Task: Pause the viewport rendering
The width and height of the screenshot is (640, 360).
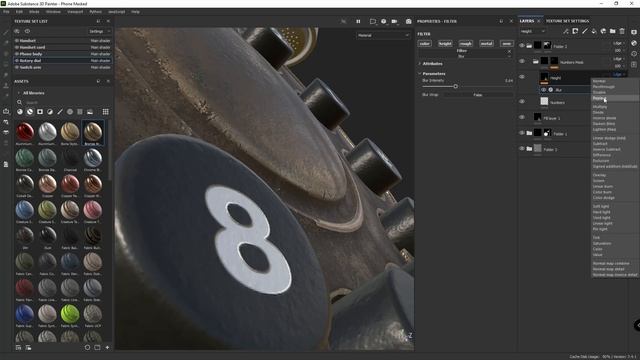Action: click(x=358, y=21)
